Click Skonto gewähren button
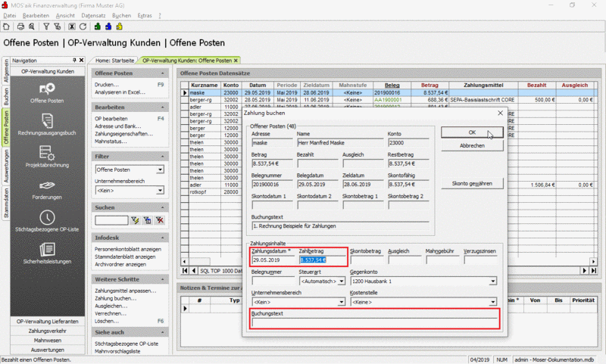606x364 pixels. [472, 184]
